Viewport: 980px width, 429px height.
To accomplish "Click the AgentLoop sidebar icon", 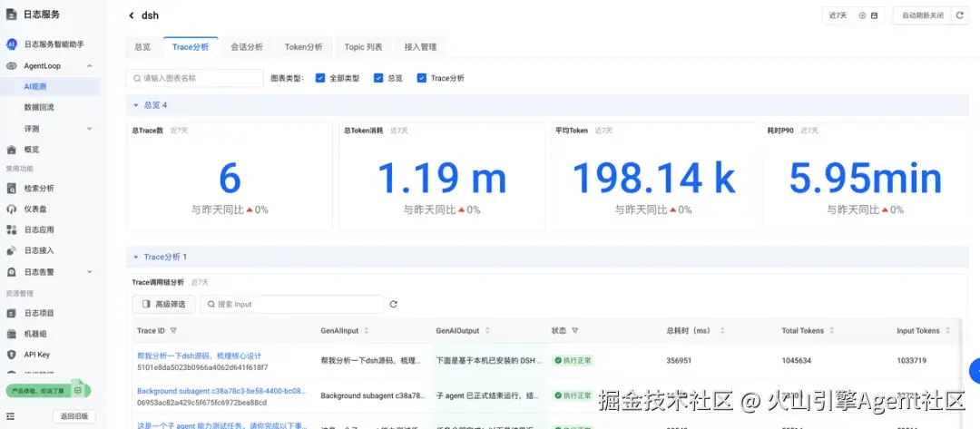I will (x=11, y=65).
